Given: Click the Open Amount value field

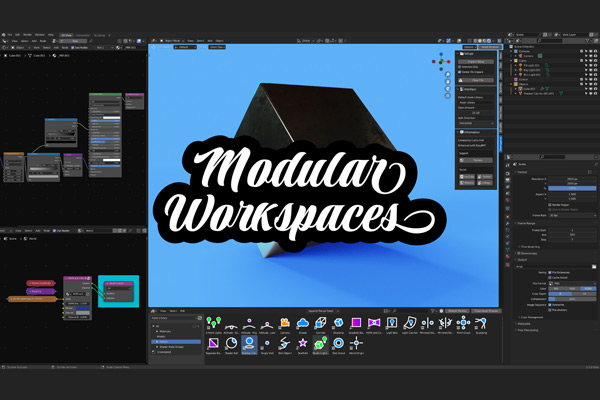Looking at the screenshot, I should 476,113.
